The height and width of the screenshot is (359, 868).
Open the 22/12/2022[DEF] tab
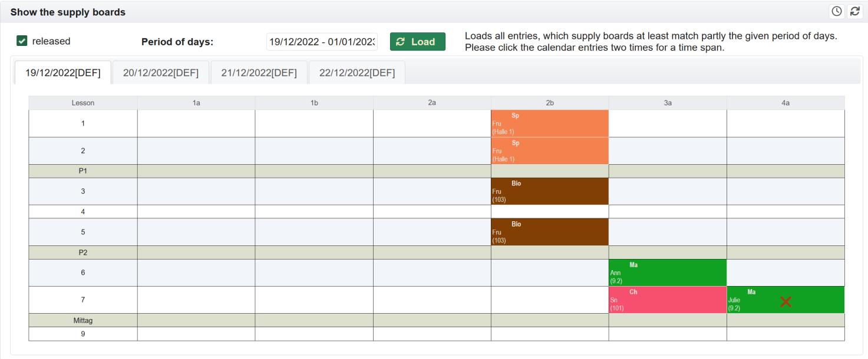357,73
